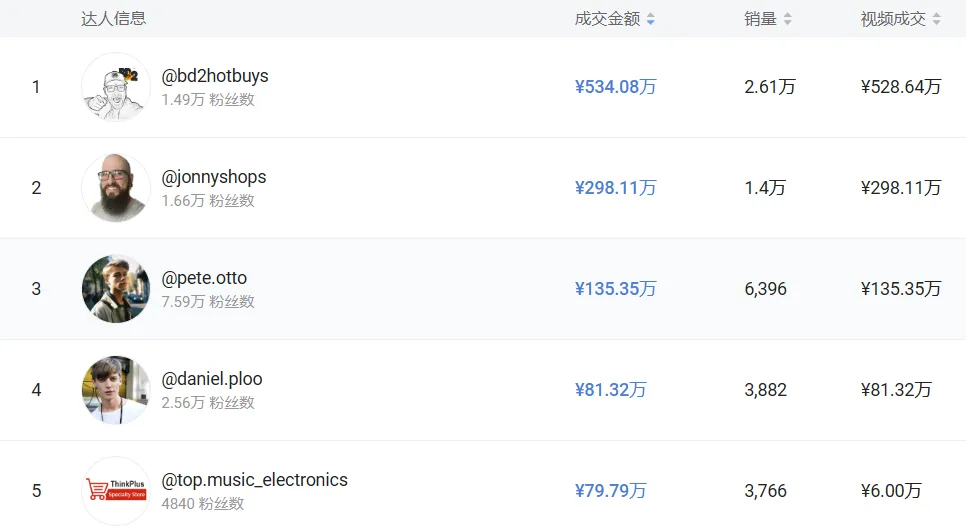Open the @pete.otto creator name

pos(204,278)
